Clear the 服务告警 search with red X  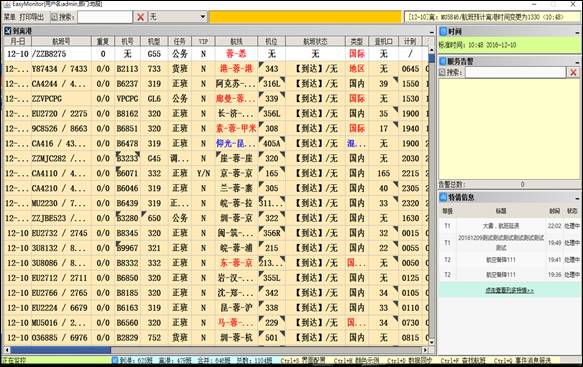tap(573, 73)
